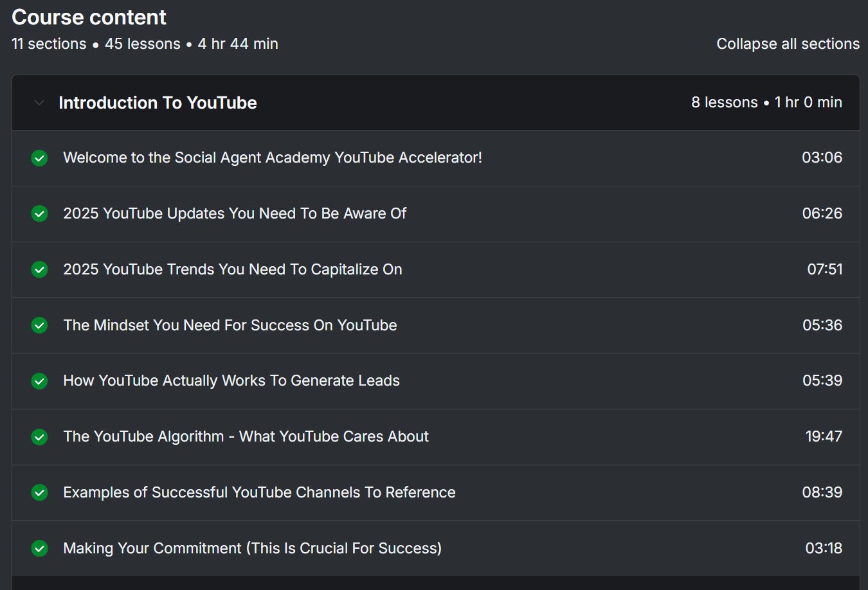Click the checkmark beside How YouTube Actually Works
The height and width of the screenshot is (590, 868).
tap(39, 381)
